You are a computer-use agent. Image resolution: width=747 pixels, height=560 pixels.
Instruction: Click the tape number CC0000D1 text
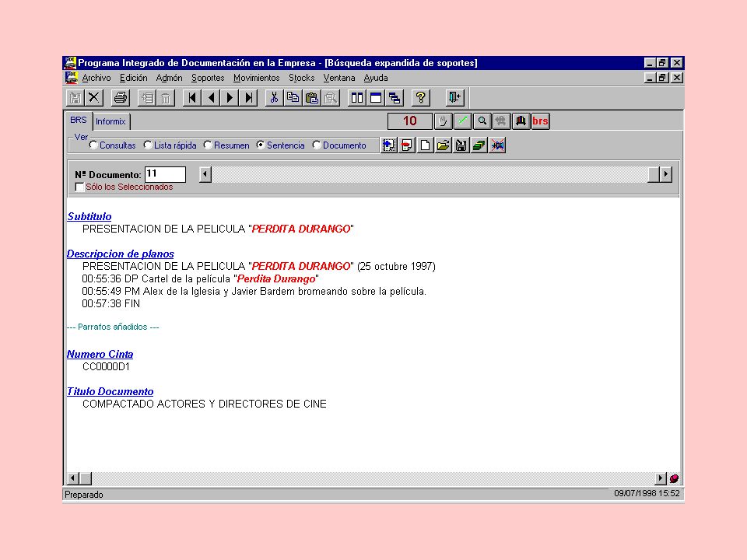coord(107,366)
